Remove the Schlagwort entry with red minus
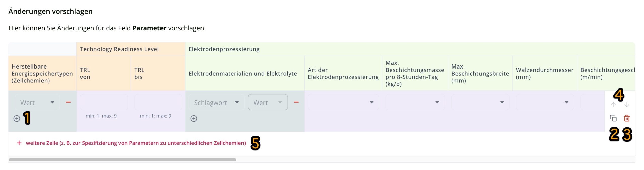This screenshot has height=170, width=644. coord(296,102)
